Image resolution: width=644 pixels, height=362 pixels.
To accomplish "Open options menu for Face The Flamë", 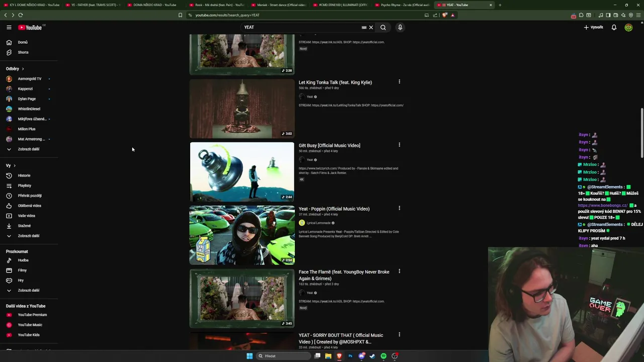I will tap(399, 271).
